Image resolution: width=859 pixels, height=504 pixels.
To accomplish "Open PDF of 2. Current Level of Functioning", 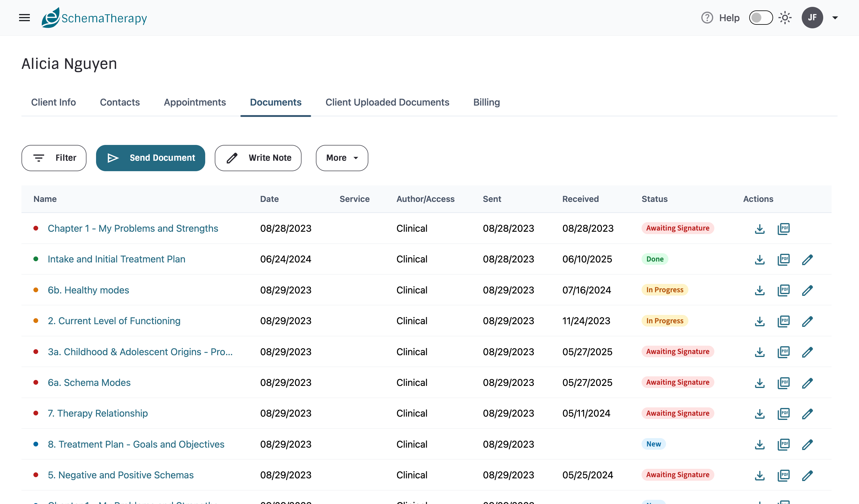I will (783, 321).
